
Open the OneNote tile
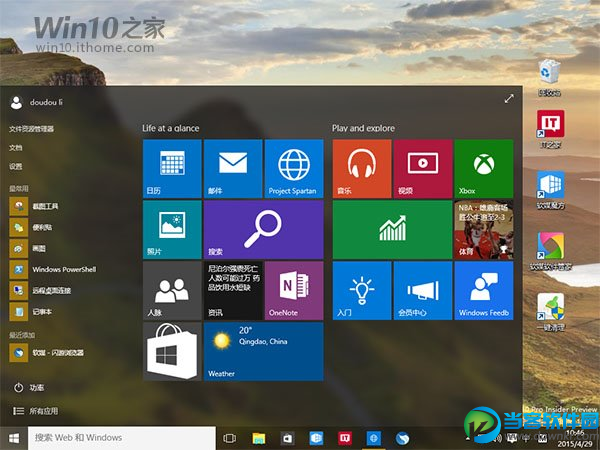[x=294, y=290]
